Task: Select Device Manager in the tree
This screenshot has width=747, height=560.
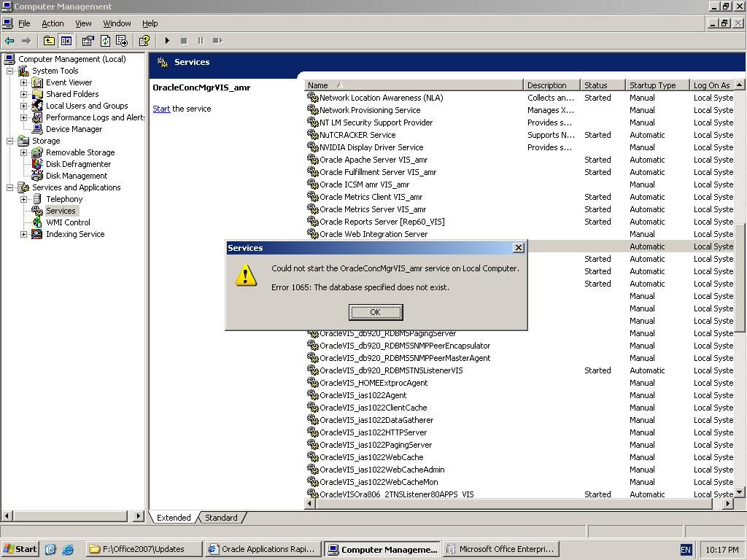Action: 74,129
